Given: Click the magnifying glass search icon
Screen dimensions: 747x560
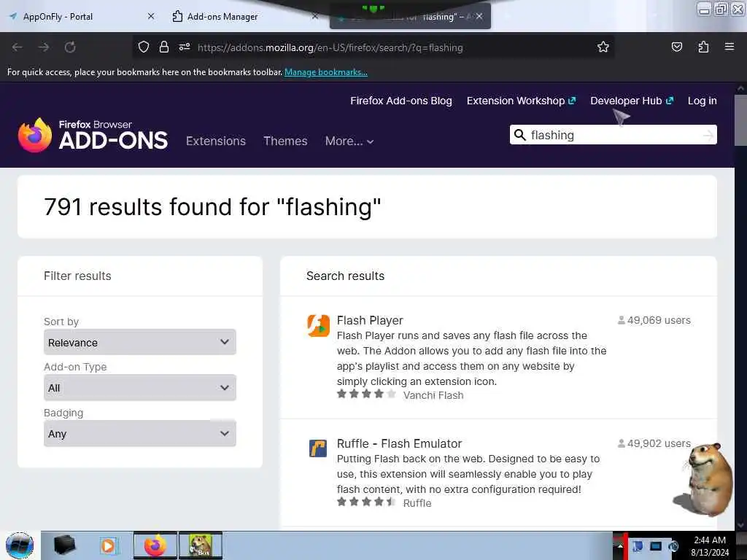Looking at the screenshot, I should click(x=520, y=135).
